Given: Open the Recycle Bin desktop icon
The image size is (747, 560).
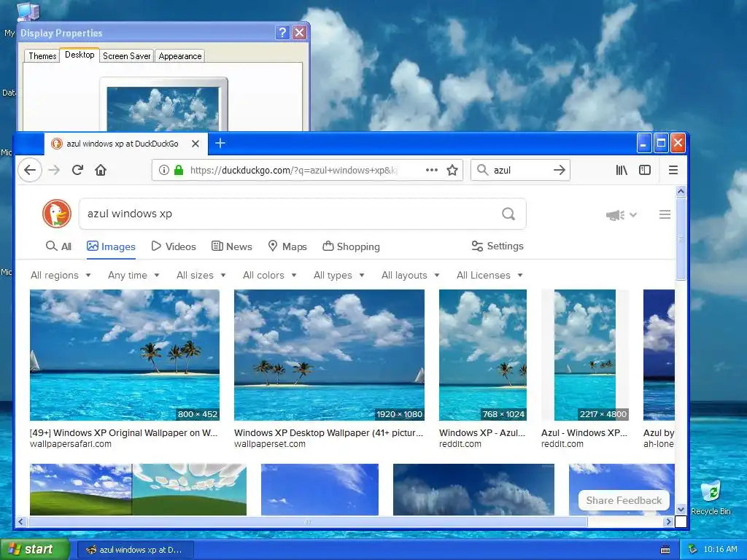Looking at the screenshot, I should pos(711,497).
